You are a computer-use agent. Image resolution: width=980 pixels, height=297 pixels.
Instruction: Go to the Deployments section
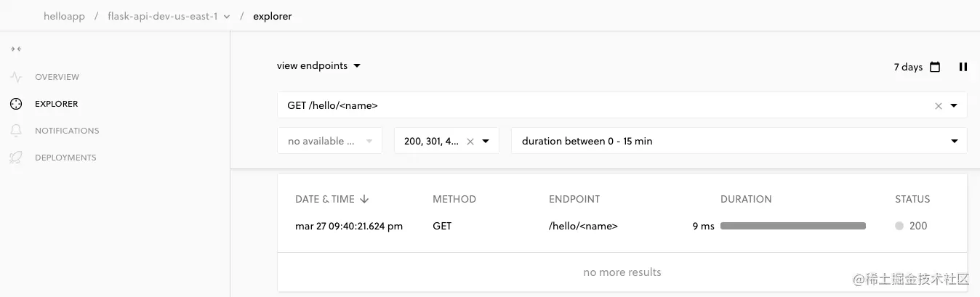(65, 158)
